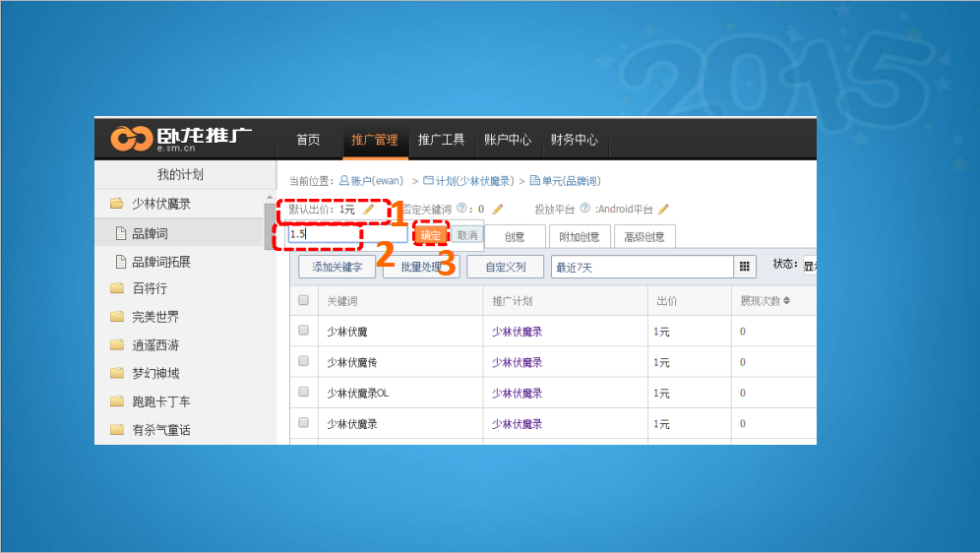Click the pencil icon next to 默认出价
980x553 pixels.
(x=369, y=210)
